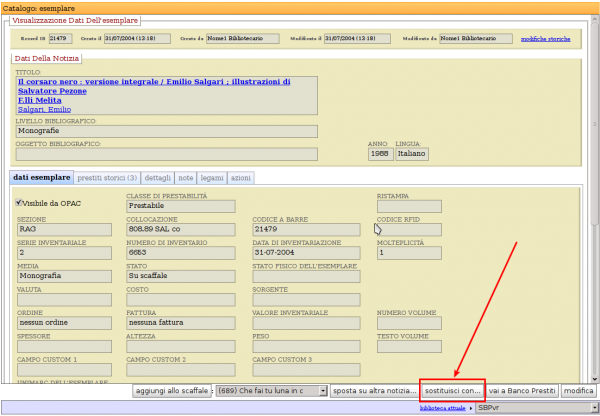Click the biblioteca attuale link
Viewport: 600px width, 416px height.
pyautogui.click(x=444, y=409)
